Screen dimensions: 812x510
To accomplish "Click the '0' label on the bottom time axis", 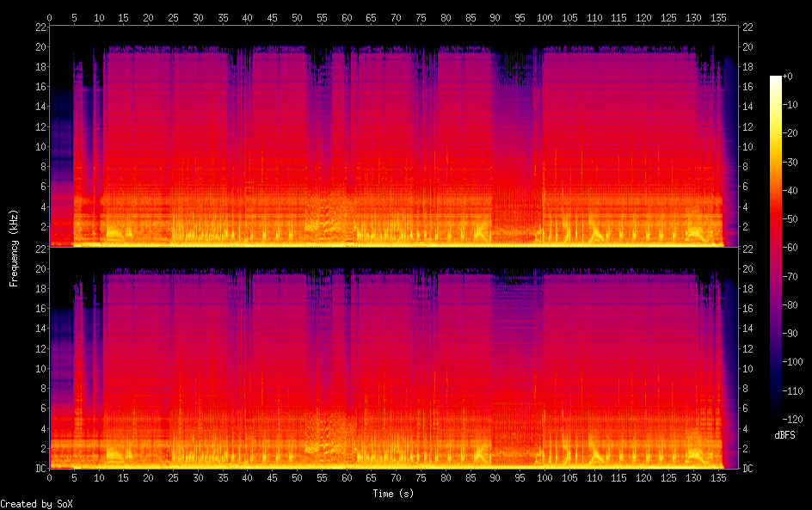I will click(49, 478).
